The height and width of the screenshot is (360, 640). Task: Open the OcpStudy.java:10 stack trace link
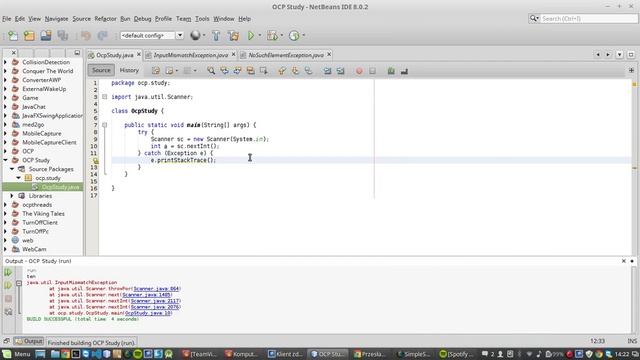click(x=148, y=313)
